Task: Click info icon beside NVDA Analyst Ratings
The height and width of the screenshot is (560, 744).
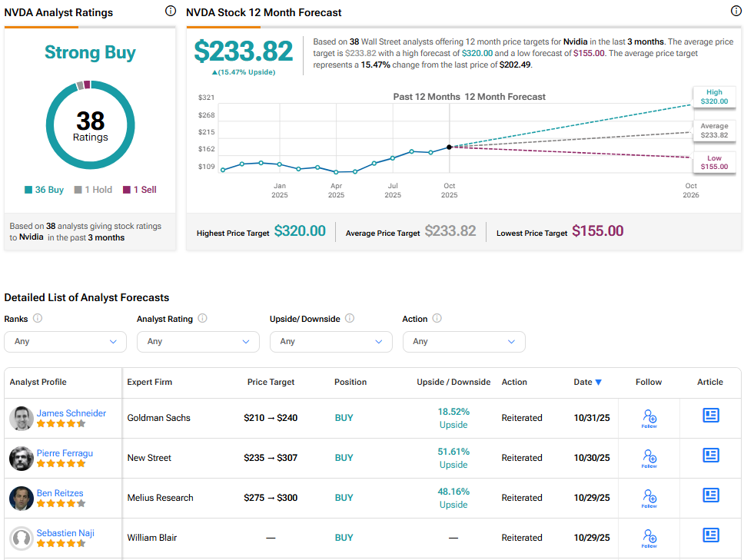Action: coord(170,12)
